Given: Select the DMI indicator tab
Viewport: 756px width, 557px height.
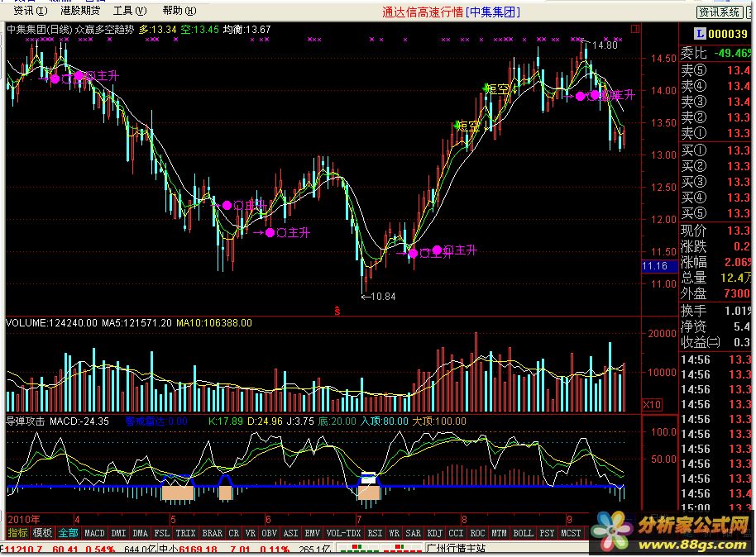Looking at the screenshot, I should point(118,533).
